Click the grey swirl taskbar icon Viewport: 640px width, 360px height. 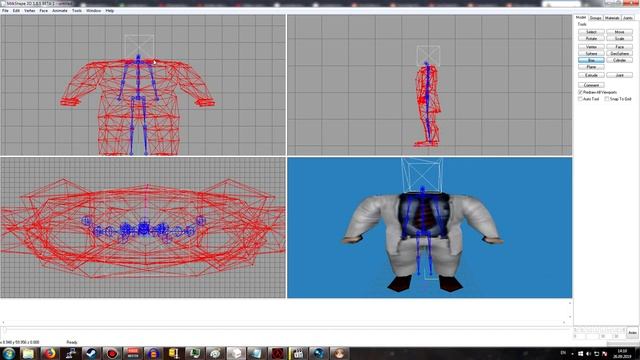pyautogui.click(x=215, y=353)
